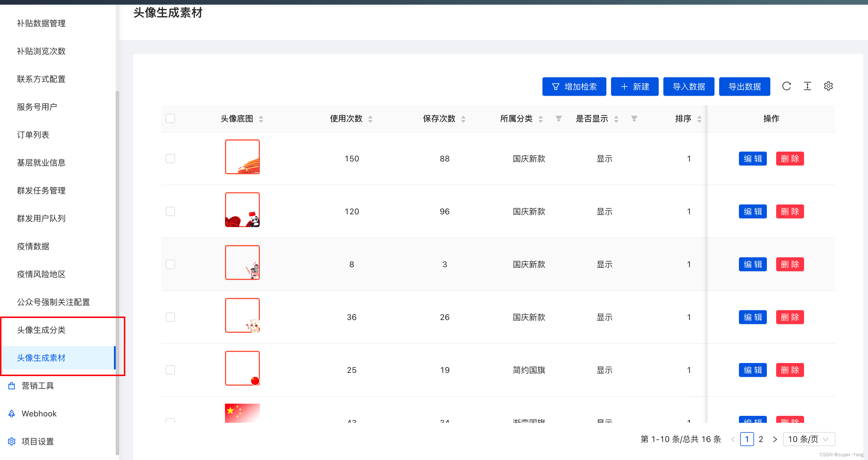The height and width of the screenshot is (460, 868).
Task: Select the 简约国旗 row checkbox
Action: coord(170,370)
